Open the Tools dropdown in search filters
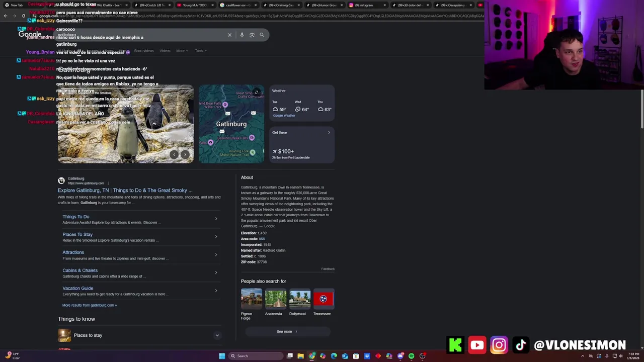The width and height of the screenshot is (644, 362). 201,51
